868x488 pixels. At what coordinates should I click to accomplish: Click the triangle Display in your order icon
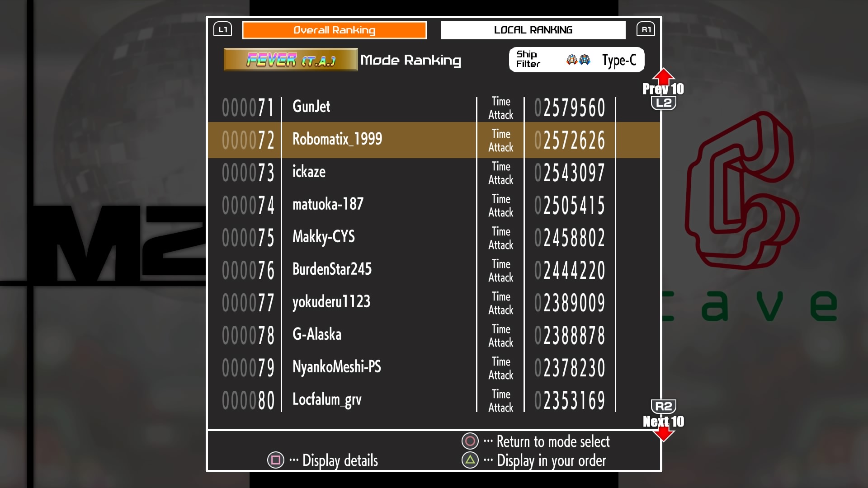470,460
